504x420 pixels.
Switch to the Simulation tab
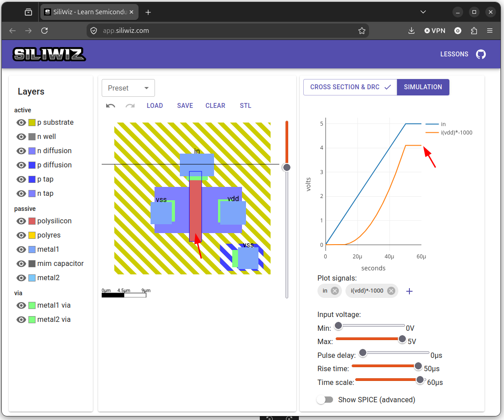pos(423,87)
